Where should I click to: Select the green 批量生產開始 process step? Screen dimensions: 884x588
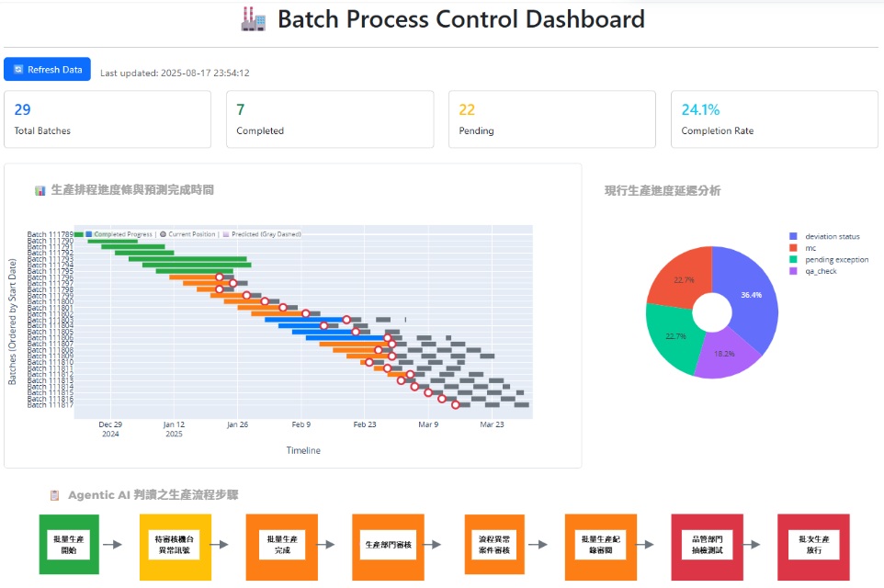(69, 544)
